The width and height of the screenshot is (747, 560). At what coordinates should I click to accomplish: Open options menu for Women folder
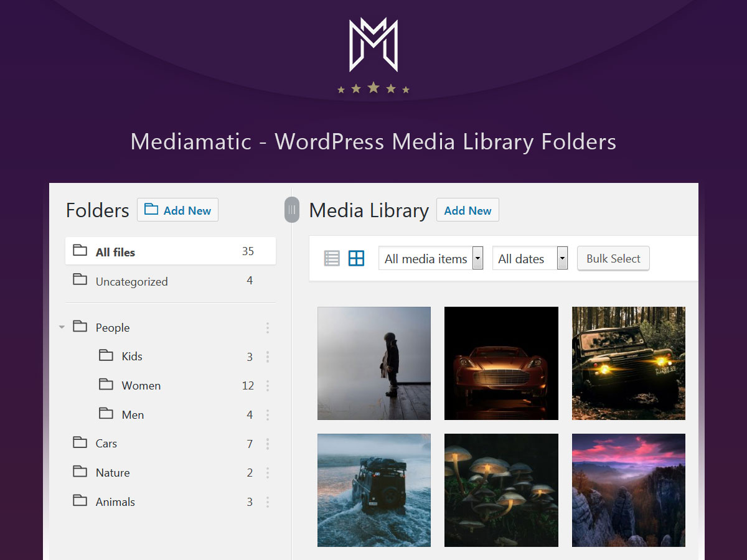tap(268, 386)
